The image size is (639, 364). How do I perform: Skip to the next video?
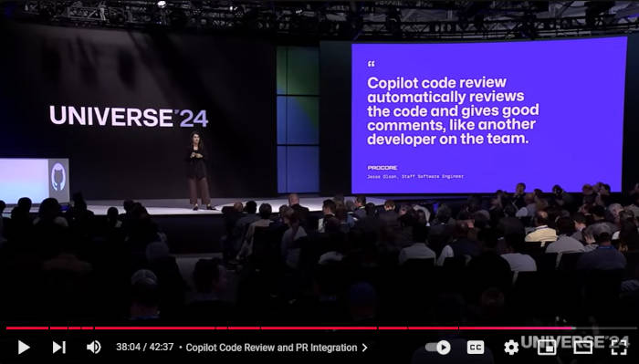tap(59, 348)
